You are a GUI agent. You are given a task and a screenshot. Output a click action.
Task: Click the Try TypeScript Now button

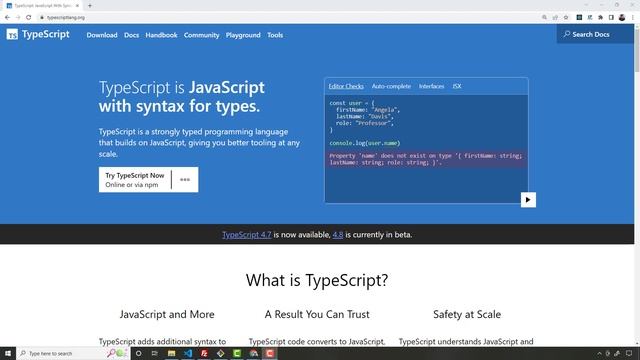135,180
